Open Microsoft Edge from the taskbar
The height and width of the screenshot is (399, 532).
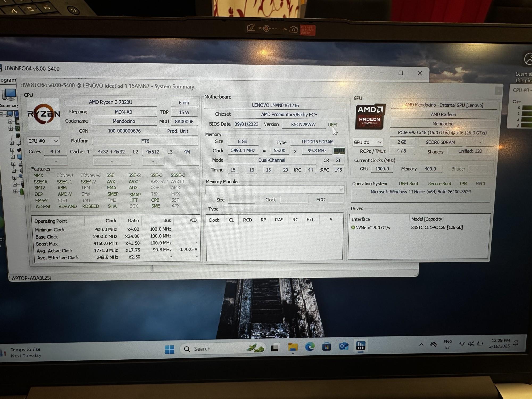click(310, 347)
